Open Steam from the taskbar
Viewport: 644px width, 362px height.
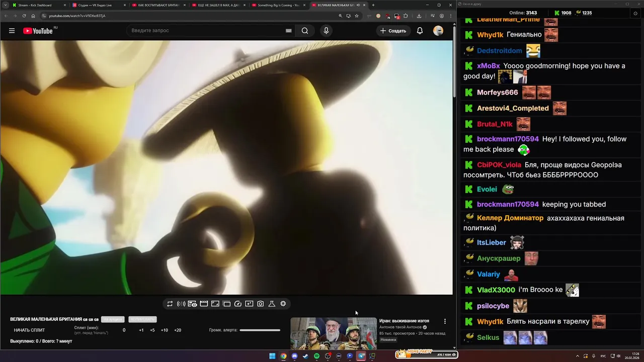tap(305, 356)
